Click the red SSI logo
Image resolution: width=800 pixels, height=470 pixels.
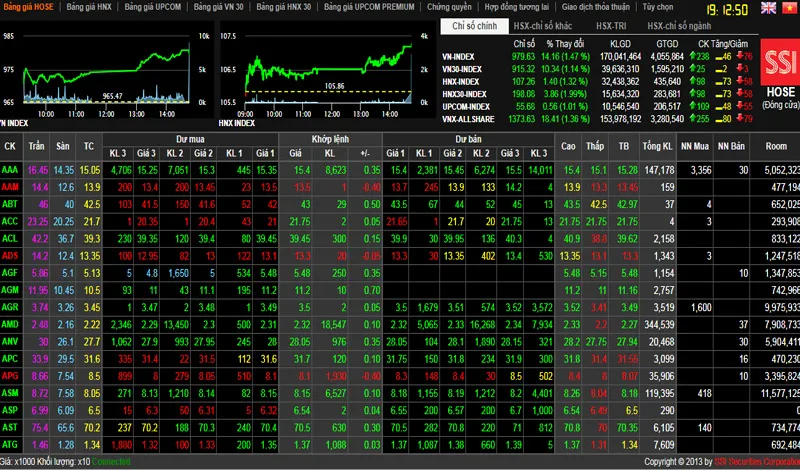point(780,62)
